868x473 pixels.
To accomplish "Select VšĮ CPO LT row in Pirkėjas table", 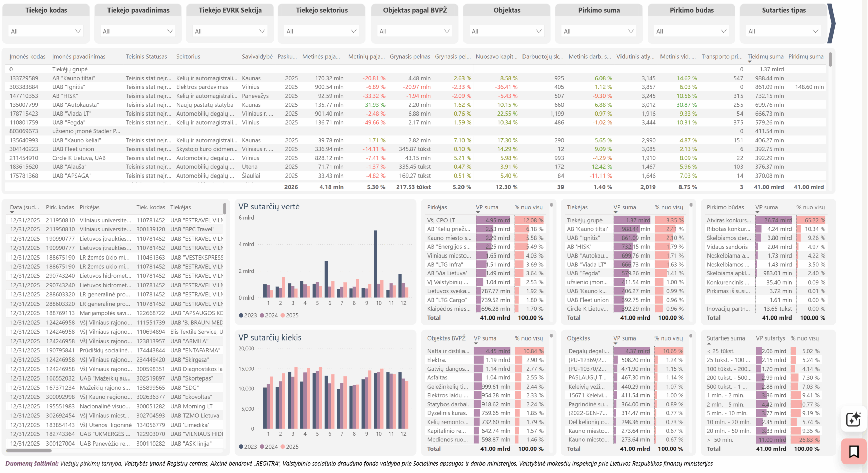I will [486, 220].
